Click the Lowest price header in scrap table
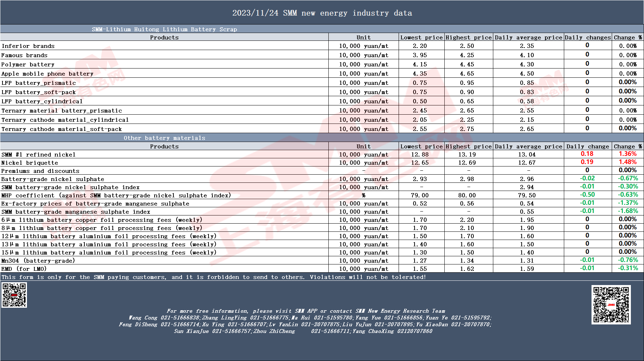 click(x=421, y=37)
